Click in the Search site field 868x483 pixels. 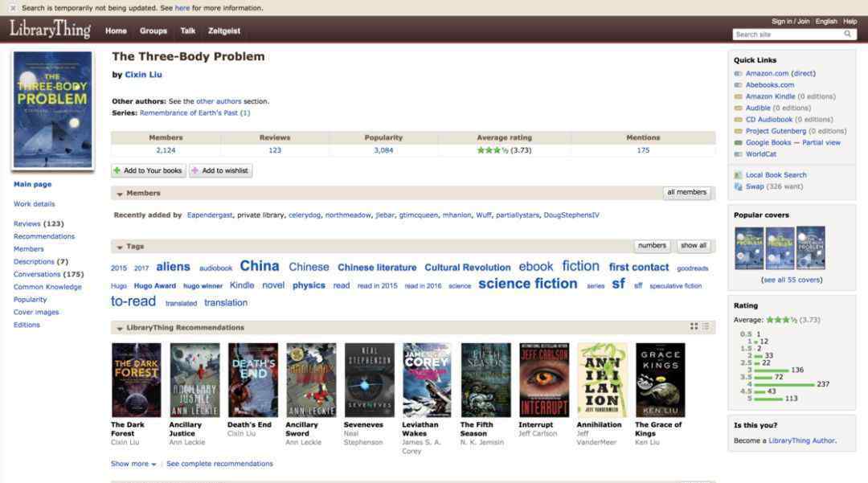click(x=788, y=35)
